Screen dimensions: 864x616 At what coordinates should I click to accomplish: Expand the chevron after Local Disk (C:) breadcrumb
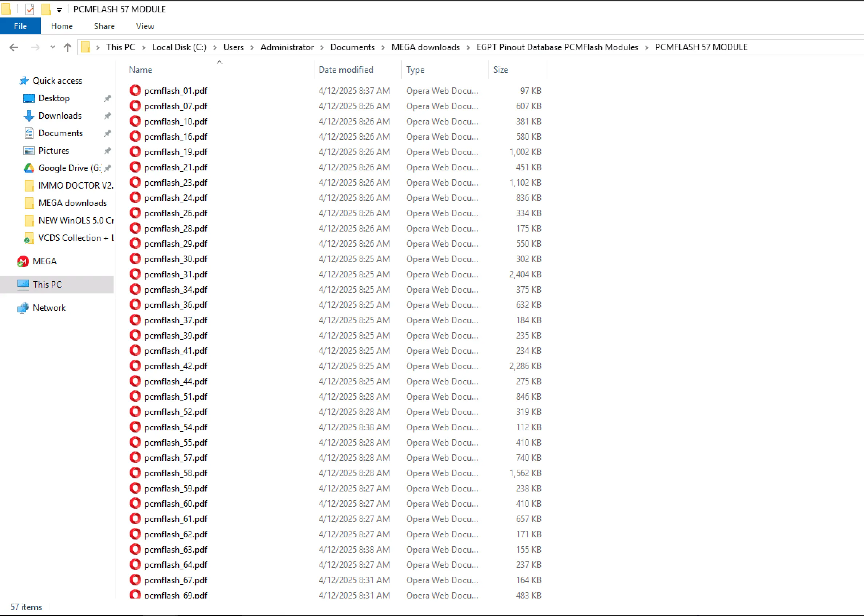215,47
